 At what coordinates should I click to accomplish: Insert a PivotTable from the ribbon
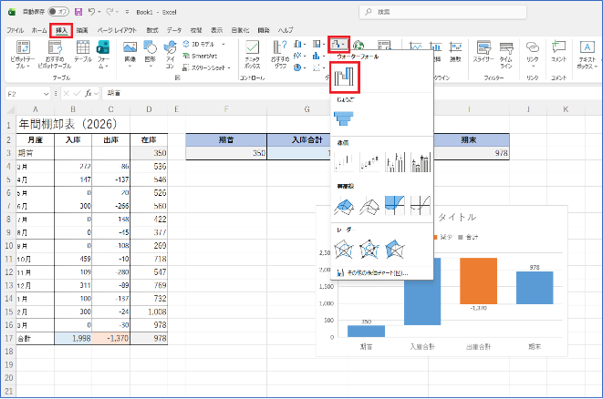(x=22, y=55)
